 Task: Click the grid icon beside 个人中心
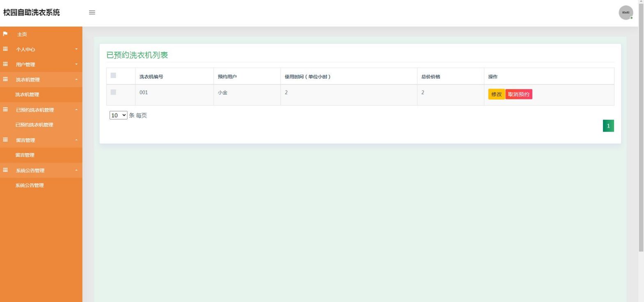coord(5,49)
